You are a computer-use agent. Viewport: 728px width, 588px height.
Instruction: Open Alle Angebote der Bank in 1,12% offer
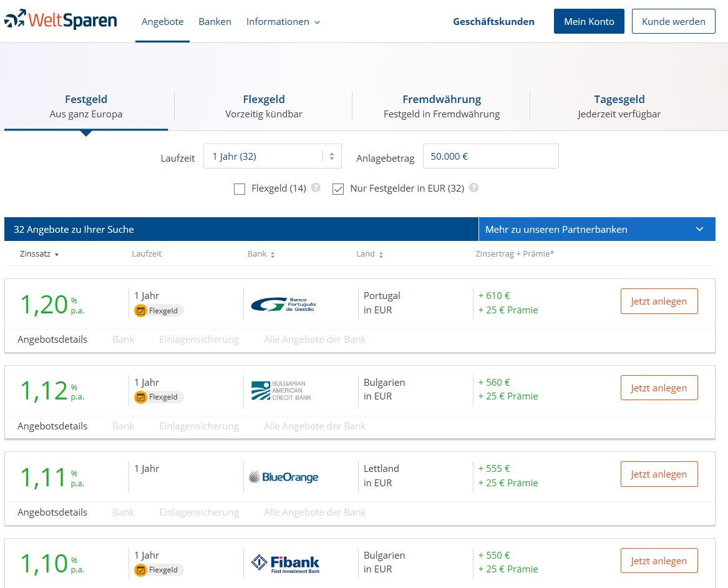[315, 426]
